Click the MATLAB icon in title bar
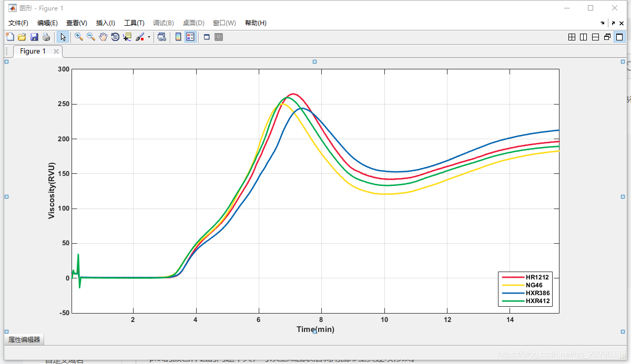631x364 pixels. point(12,8)
